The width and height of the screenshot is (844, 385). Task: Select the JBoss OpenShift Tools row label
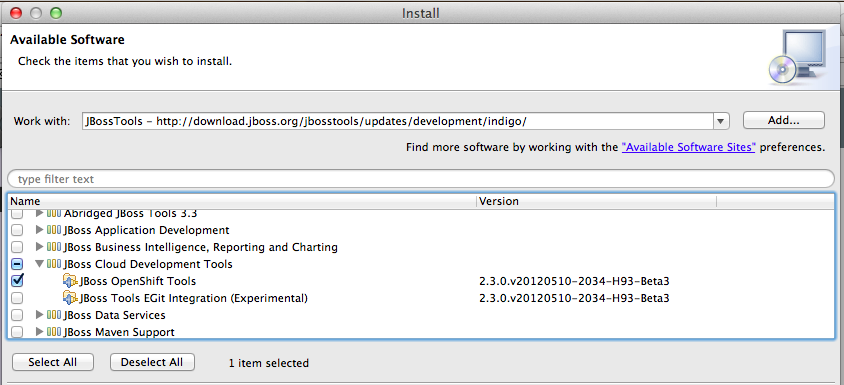click(x=138, y=281)
